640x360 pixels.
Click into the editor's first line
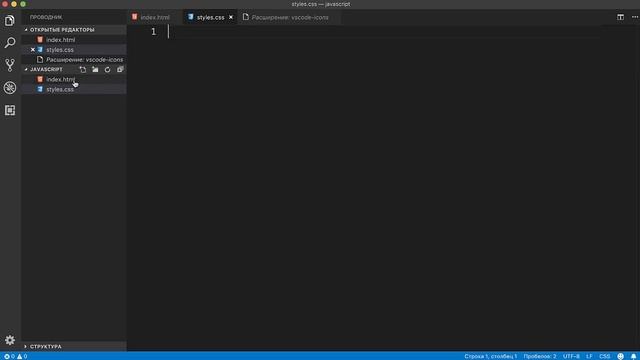384,32
